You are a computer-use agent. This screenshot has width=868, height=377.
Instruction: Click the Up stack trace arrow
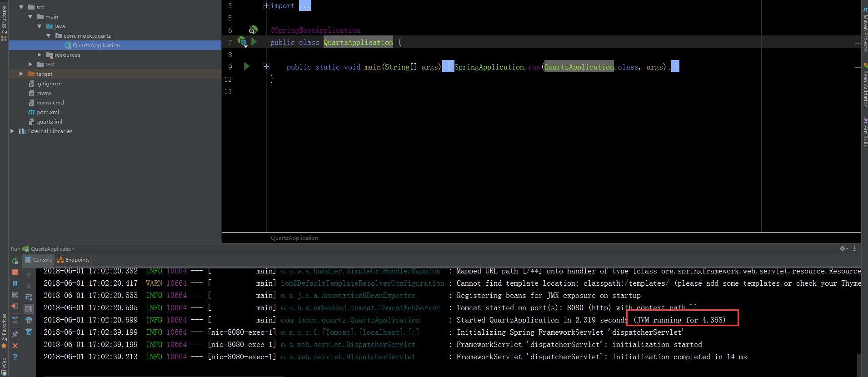[x=29, y=274]
